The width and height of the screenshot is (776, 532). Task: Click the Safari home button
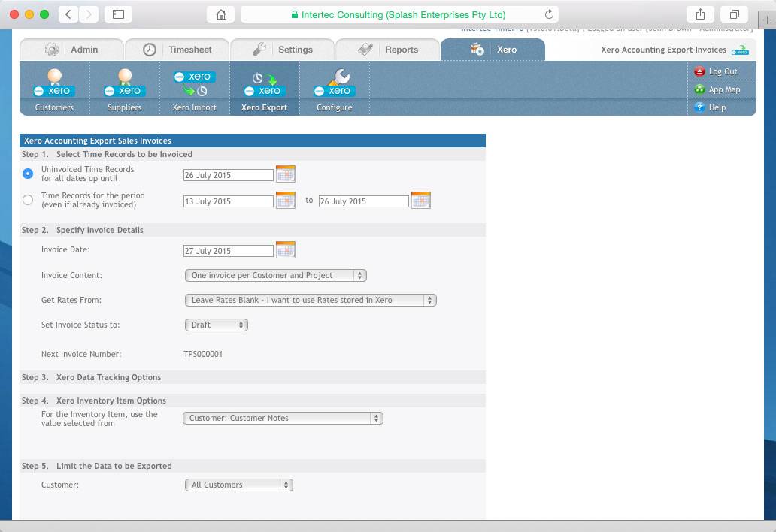(x=221, y=14)
